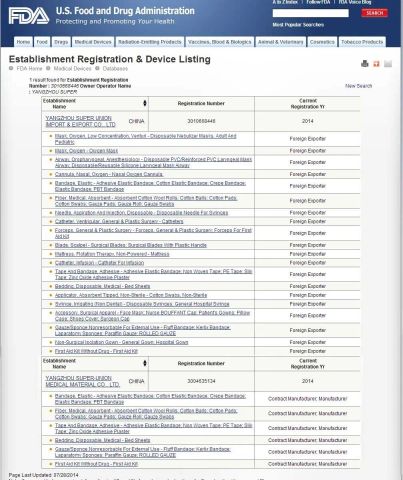Viewport: 403px width, 480px height.
Task: Open Fiber, Medical, Absorbent listing in Contract Manufacturer table
Action: [x=146, y=414]
